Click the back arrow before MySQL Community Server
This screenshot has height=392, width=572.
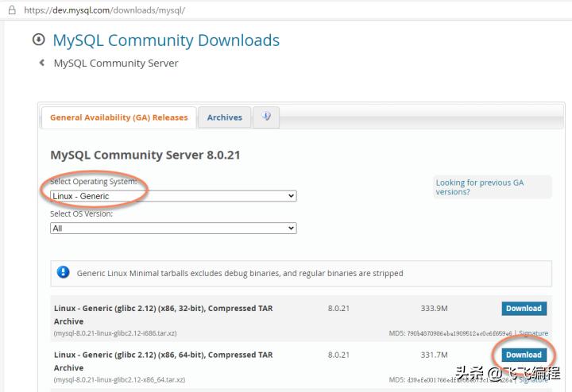42,63
